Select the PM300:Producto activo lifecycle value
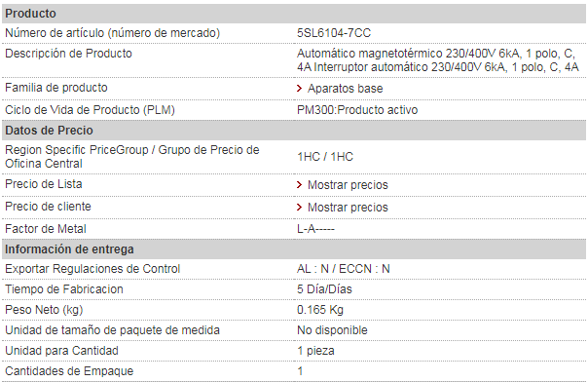Screen dimensions: 588x382 [x=357, y=110]
